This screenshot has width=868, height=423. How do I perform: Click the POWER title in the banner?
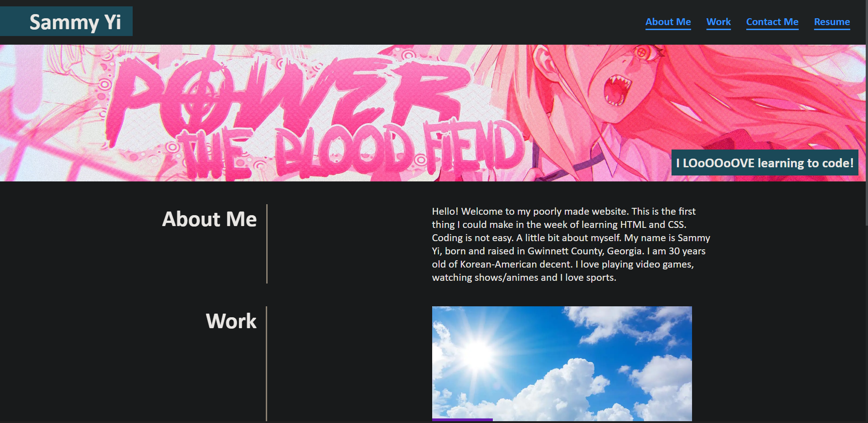tap(287, 93)
